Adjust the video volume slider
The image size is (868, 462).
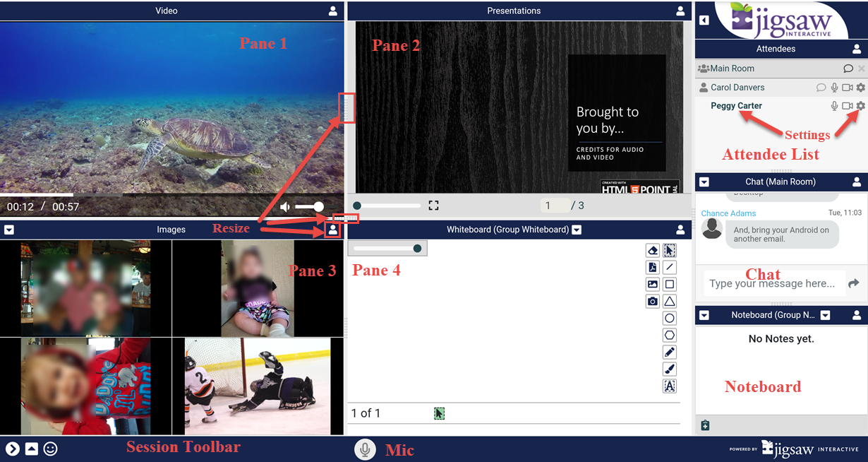pos(309,206)
